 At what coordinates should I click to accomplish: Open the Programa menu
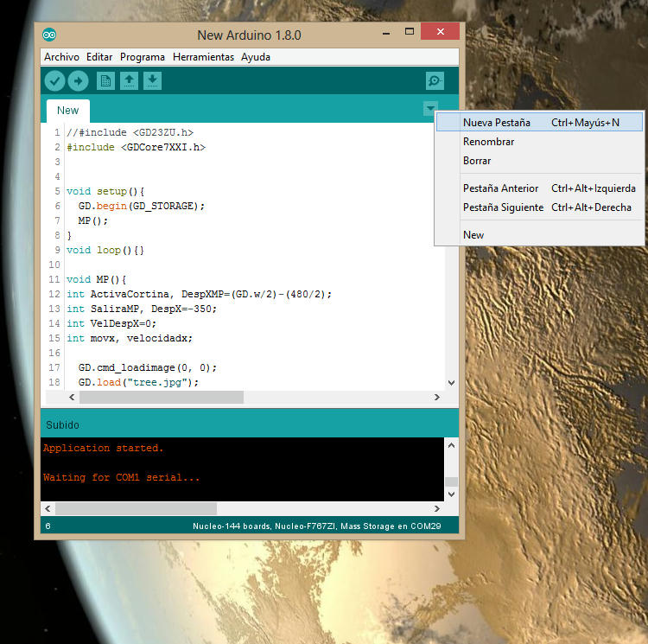143,57
